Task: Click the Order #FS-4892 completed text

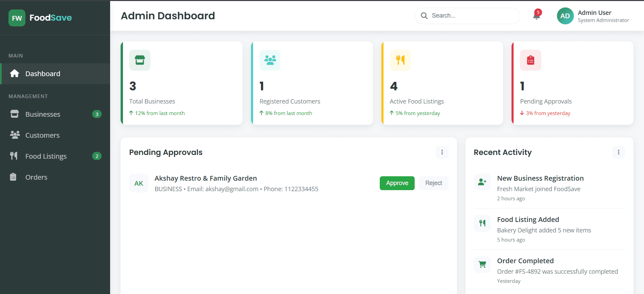Action: [x=558, y=272]
